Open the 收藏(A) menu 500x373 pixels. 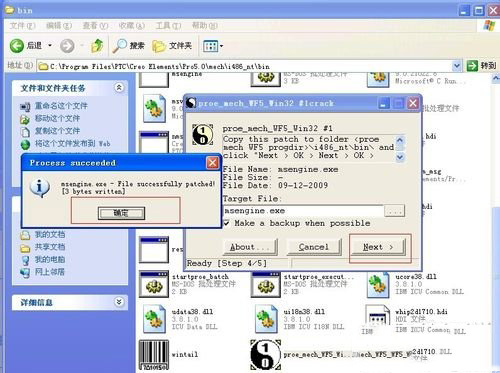coord(132,26)
